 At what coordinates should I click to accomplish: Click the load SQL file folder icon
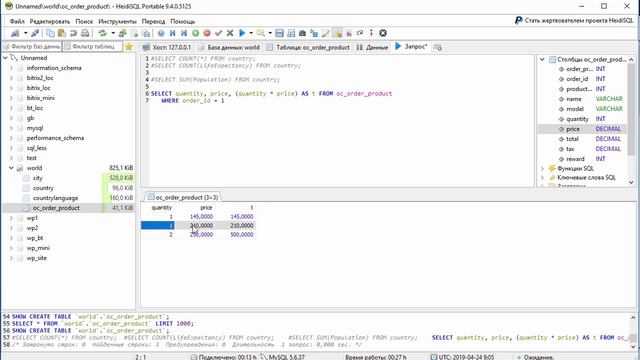pos(260,33)
